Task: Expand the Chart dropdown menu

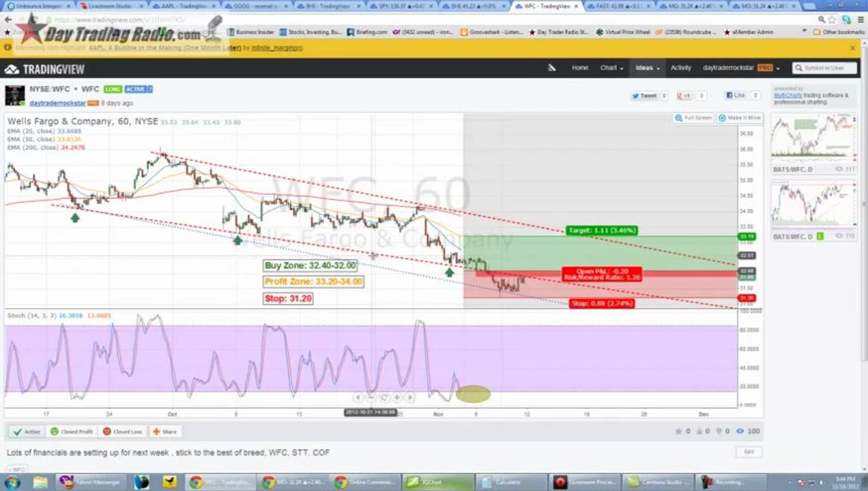Action: [611, 68]
